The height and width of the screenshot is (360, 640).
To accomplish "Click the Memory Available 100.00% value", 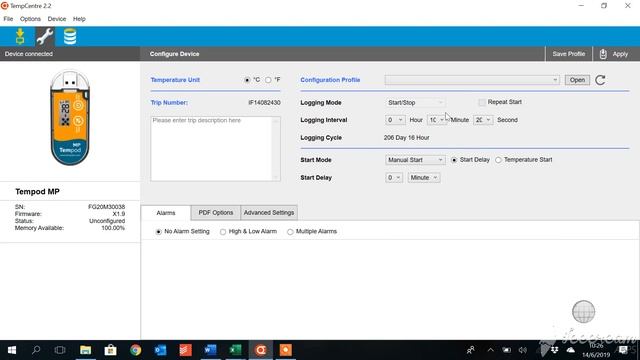I will [113, 228].
